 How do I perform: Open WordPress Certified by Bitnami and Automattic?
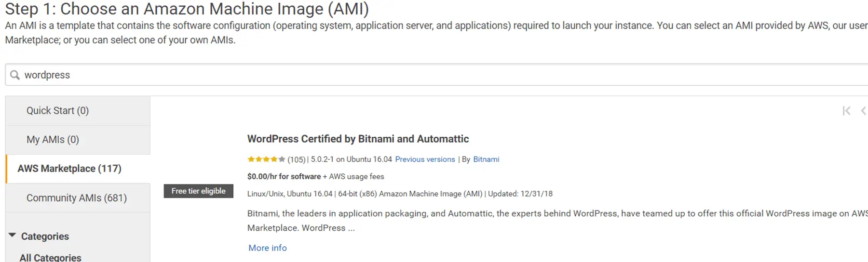point(358,139)
